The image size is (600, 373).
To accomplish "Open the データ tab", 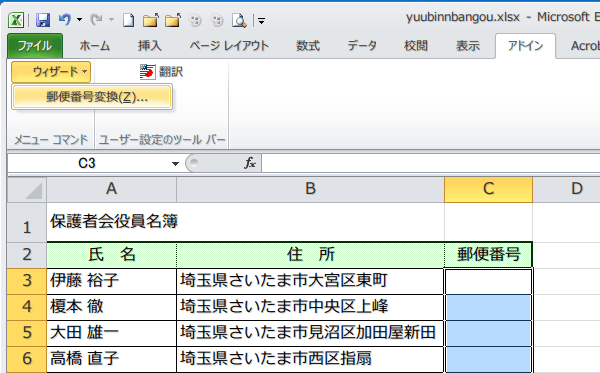I will (362, 46).
